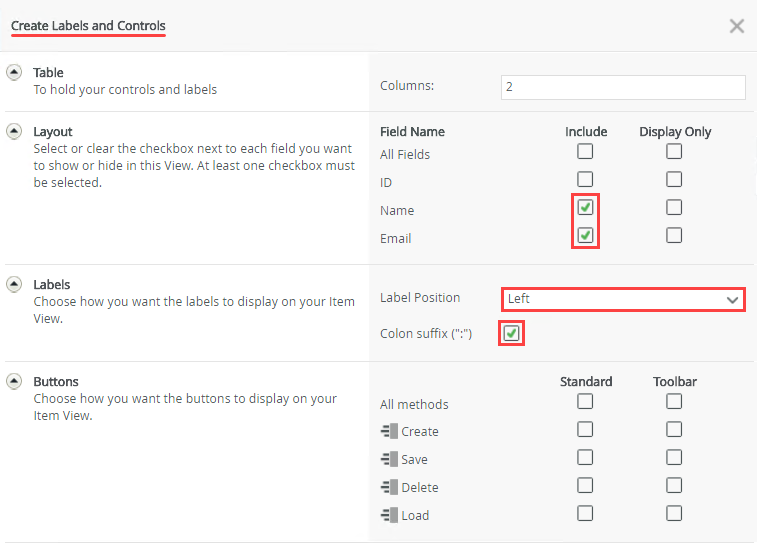Screen dimensions: 757x543
Task: Click the Save method icon
Action: tap(389, 460)
